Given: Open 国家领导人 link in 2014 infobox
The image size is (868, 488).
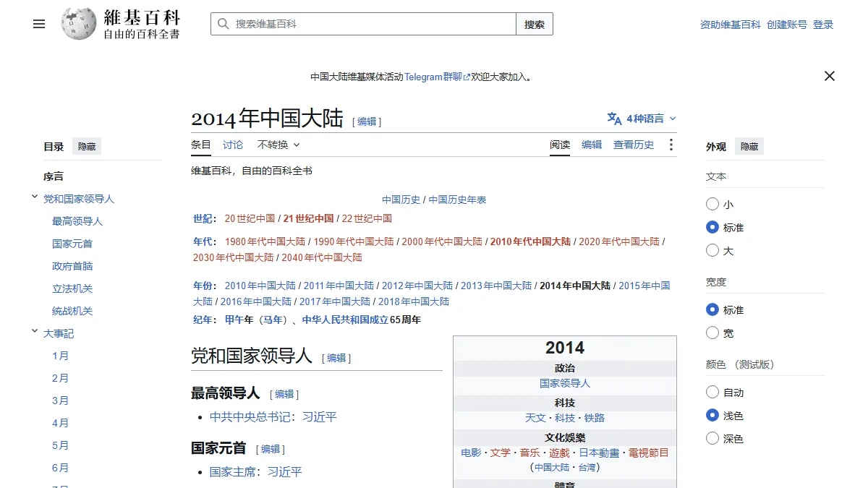Looking at the screenshot, I should pos(565,383).
